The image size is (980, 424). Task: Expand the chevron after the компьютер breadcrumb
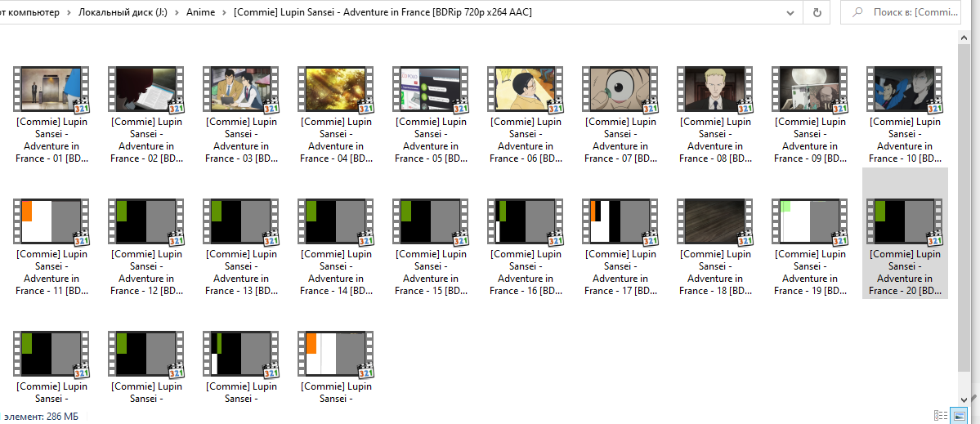coord(69,12)
